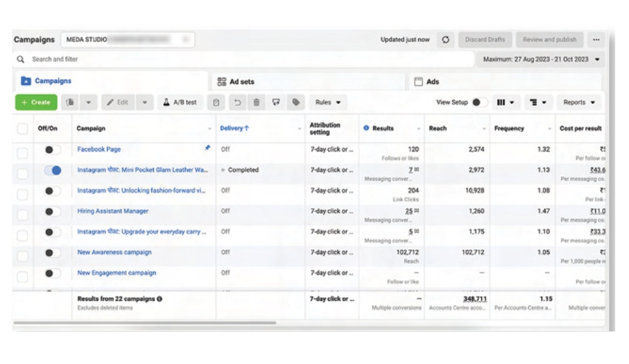Screen dimensions: 629x364
Task: Toggle off the Instagram Mini Pocket Glam campaign
Action: (x=53, y=170)
